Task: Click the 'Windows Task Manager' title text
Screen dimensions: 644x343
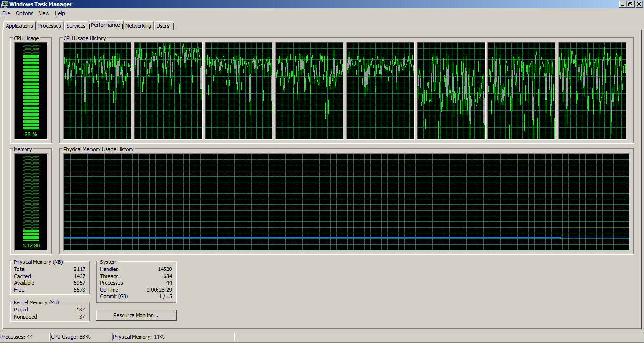Action: pos(41,4)
